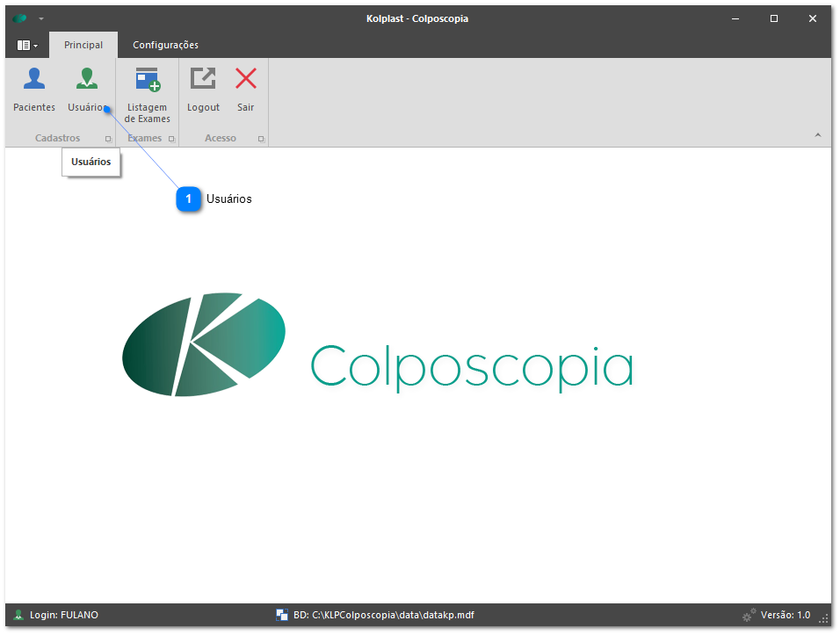Click the BD database path text
Viewport: 840px width, 635px height.
384,615
